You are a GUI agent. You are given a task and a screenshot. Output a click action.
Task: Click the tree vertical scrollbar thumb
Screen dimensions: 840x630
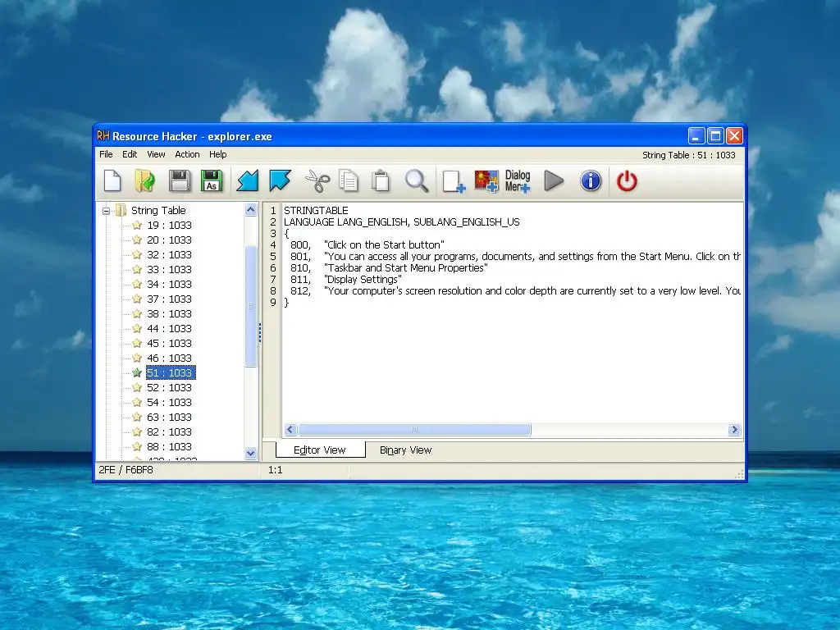[x=251, y=307]
